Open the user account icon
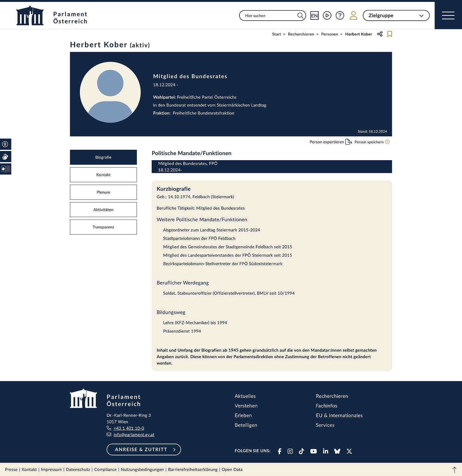Image resolution: width=462 pixels, height=476 pixels. tap(353, 16)
